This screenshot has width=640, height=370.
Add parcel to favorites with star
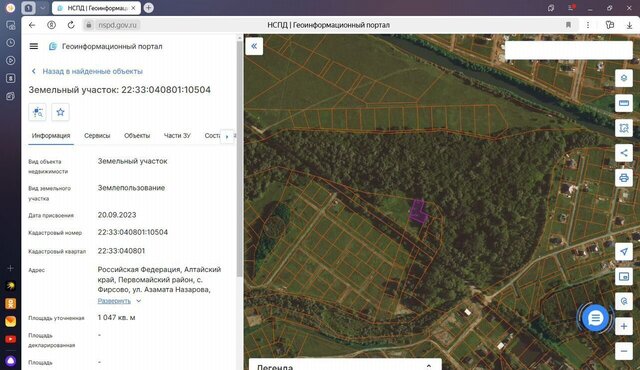tap(60, 112)
